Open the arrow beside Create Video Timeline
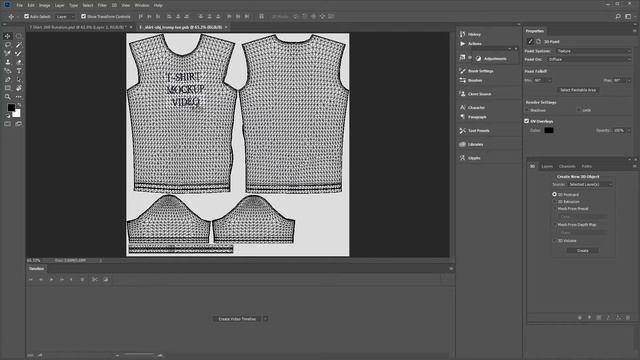The width and height of the screenshot is (640, 360). coord(265,319)
